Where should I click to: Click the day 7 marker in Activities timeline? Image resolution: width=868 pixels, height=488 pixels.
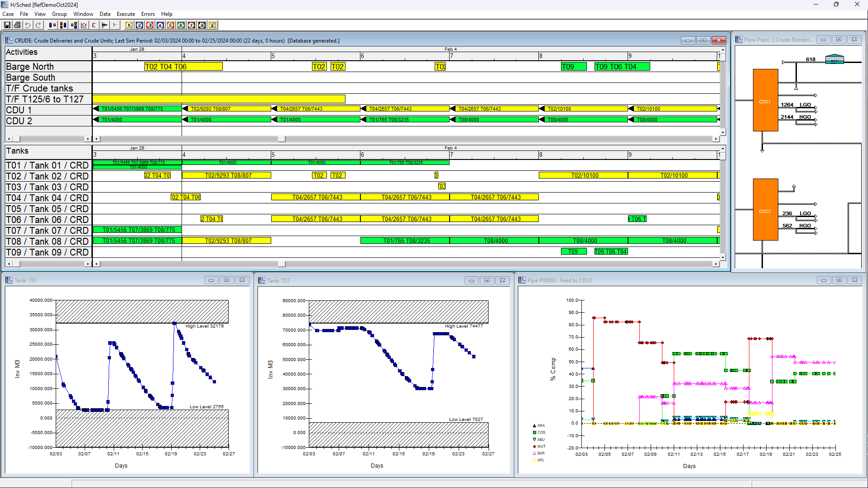click(451, 56)
